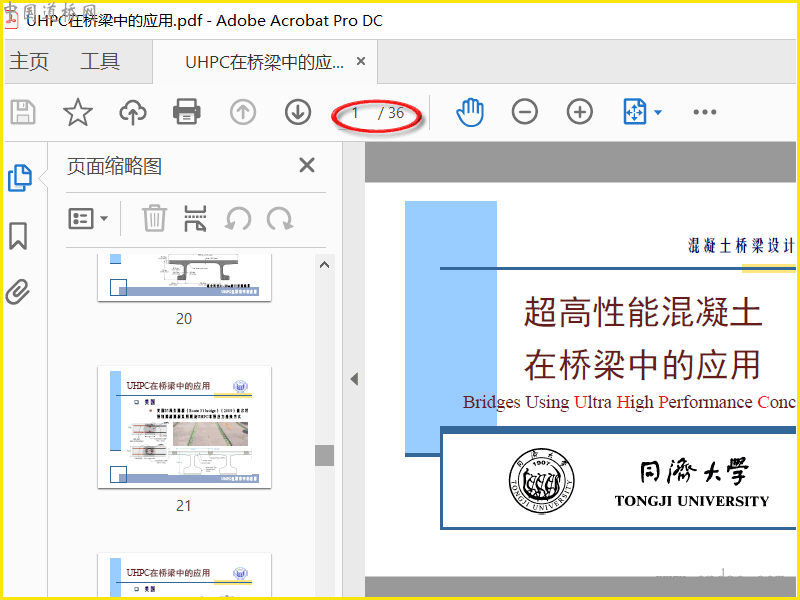Open the bookmarks sidebar icon
This screenshot has height=600, width=800.
(18, 236)
